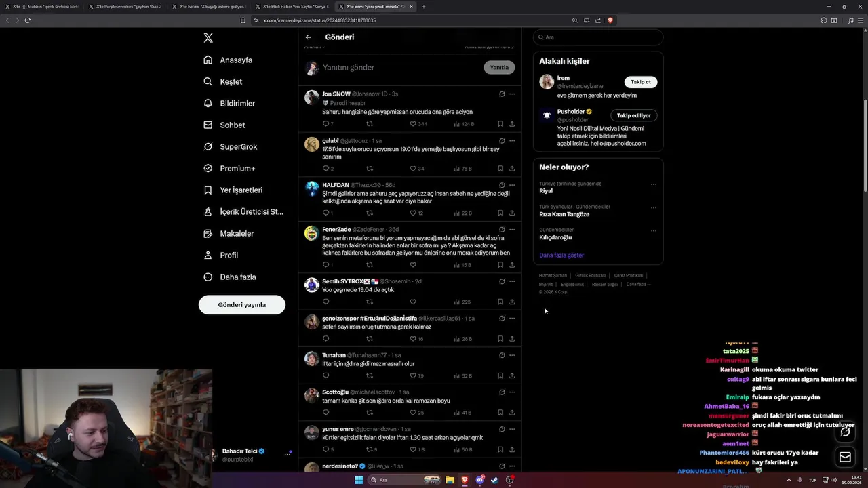Click the X logo in sidebar

click(208, 38)
